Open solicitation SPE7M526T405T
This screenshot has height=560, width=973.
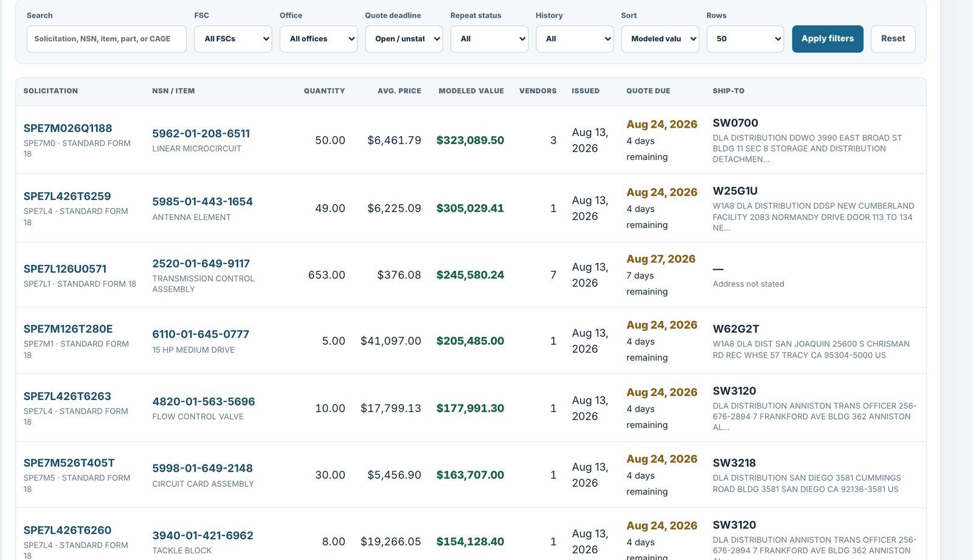click(x=69, y=463)
